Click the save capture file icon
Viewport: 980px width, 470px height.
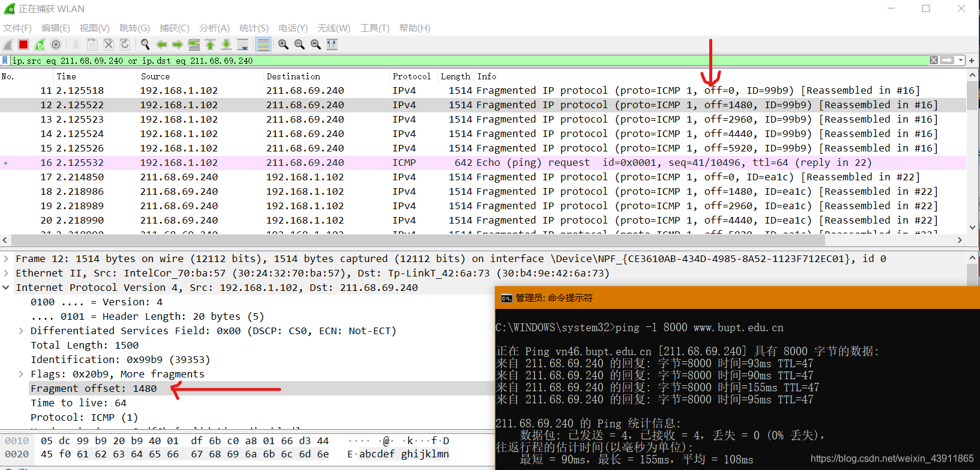pos(92,44)
